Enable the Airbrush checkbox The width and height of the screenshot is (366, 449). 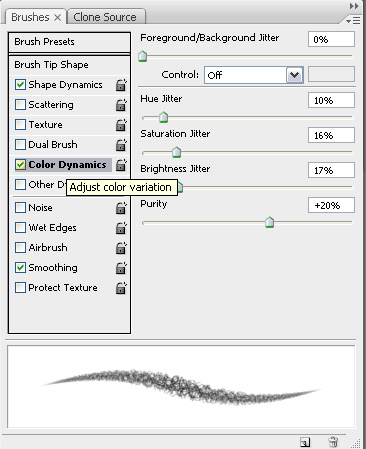click(20, 247)
